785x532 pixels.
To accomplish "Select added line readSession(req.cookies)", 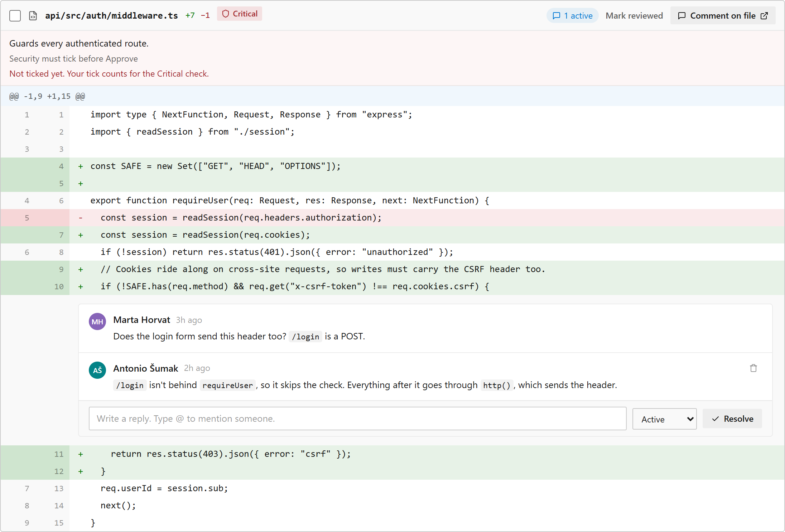I will (393, 235).
